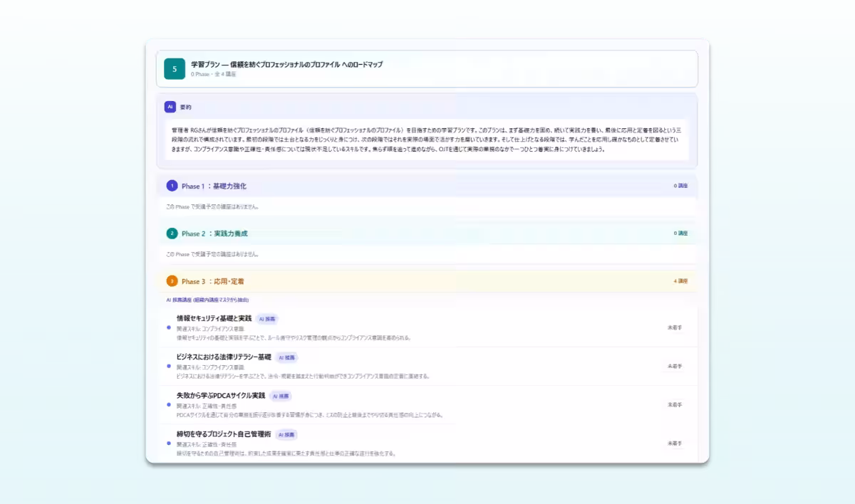Viewport: 855px width, 504px height.
Task: Click description starting '締切を守るための自己管理術は'
Action: coord(286,453)
